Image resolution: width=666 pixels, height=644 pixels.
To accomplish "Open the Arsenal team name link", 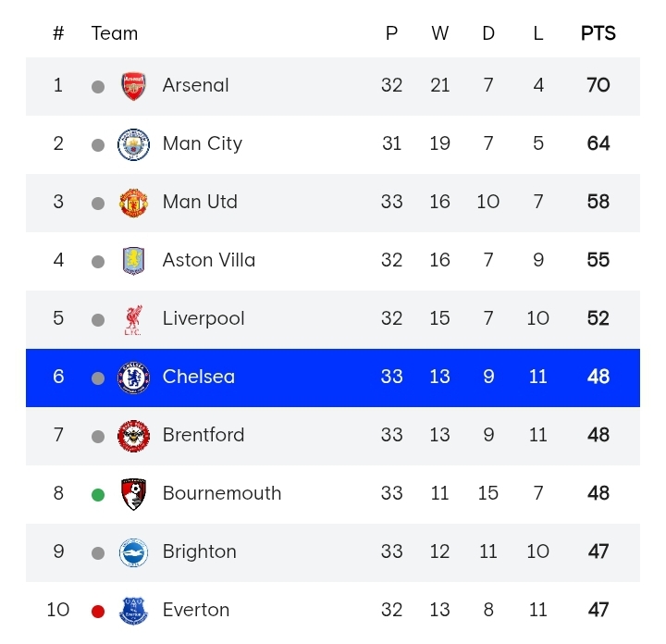I will click(195, 85).
